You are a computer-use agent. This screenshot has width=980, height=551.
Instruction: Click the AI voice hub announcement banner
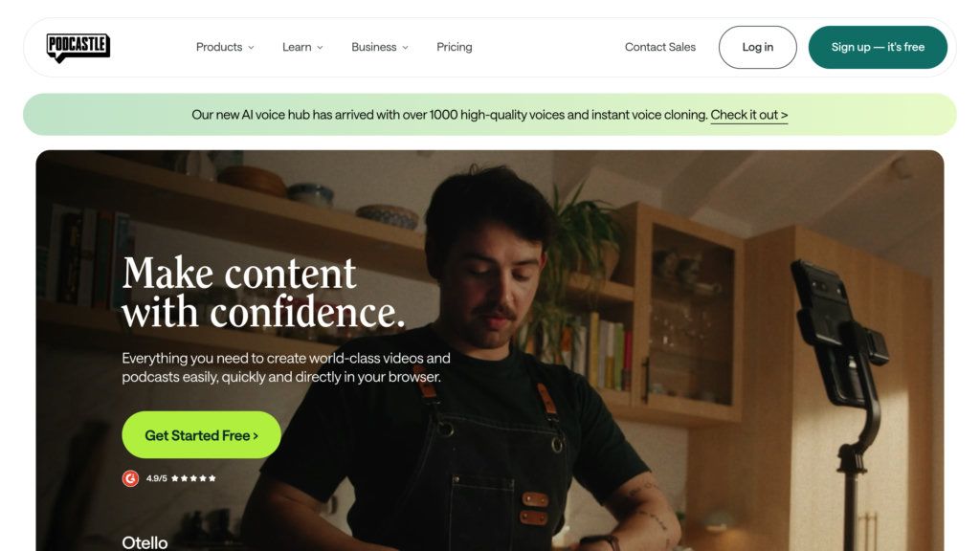[489, 115]
